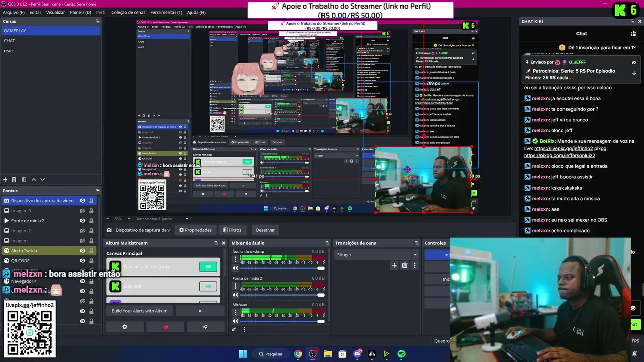Open options menu for Áudio do desktop
The height and width of the screenshot is (362, 644).
[235, 260]
